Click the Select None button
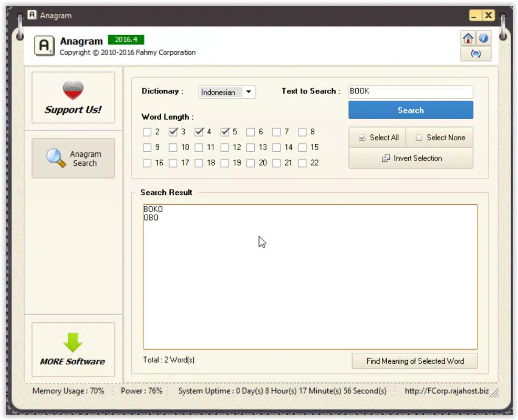Image resolution: width=518 pixels, height=420 pixels. pyautogui.click(x=439, y=138)
